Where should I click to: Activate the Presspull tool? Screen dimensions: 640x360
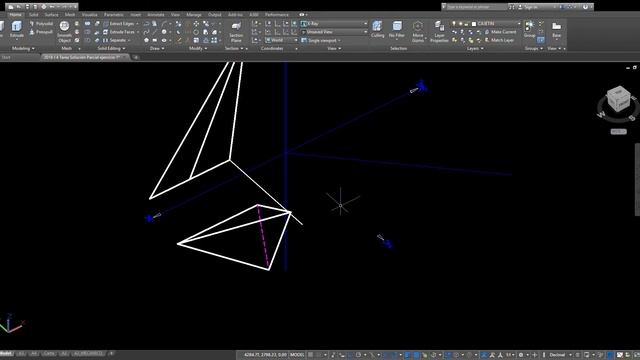pyautogui.click(x=41, y=32)
